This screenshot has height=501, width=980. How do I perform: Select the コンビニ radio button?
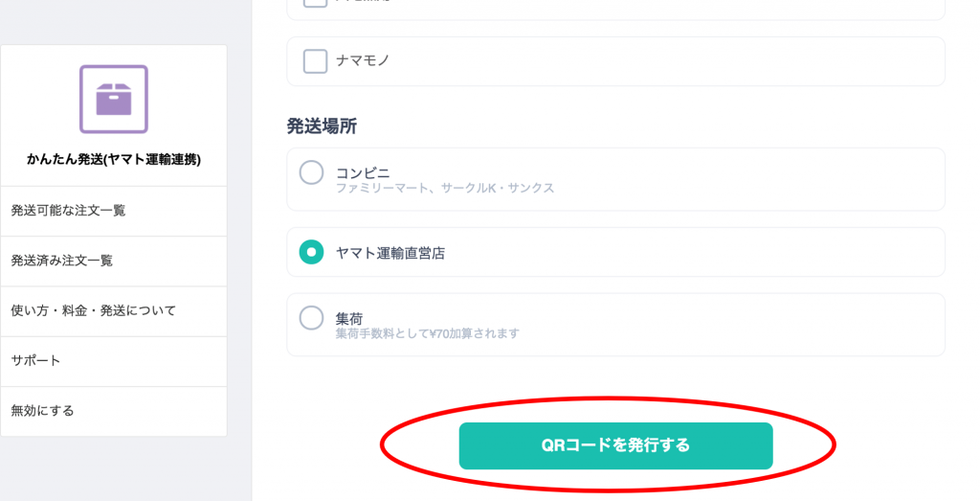(311, 172)
